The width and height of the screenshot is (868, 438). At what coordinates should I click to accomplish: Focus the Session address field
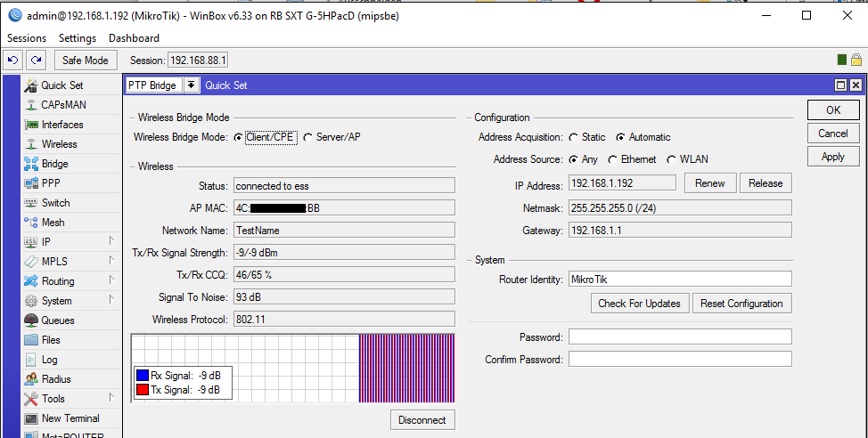pos(198,61)
